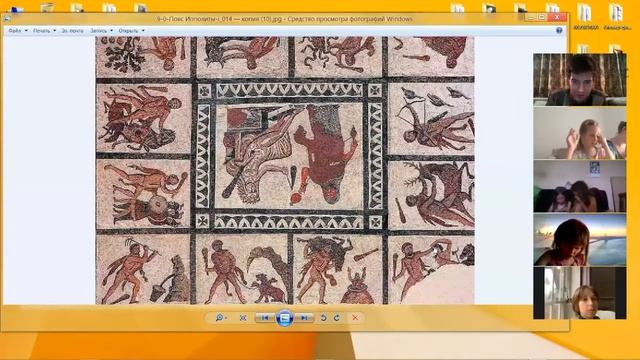Select the second participant video with raised hands

tap(580, 133)
